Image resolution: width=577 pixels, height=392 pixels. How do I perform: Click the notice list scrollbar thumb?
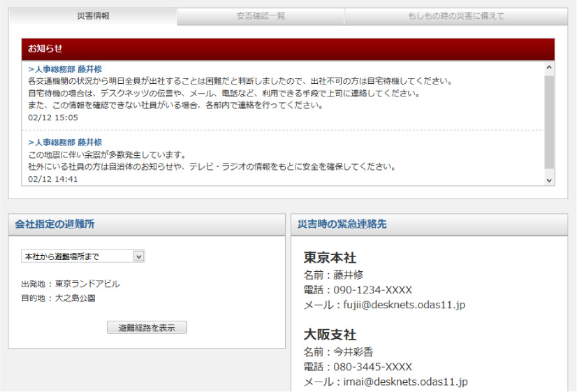(x=549, y=122)
